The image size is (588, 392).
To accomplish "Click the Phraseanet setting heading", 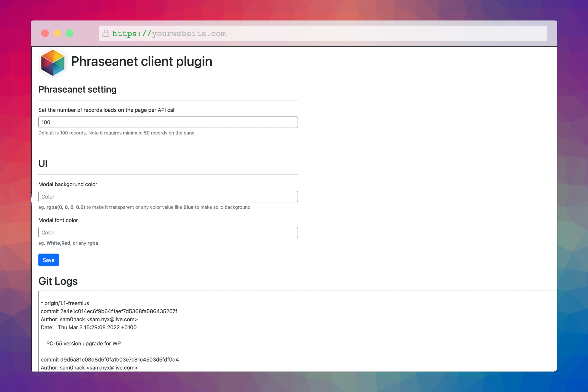I will tap(77, 90).
